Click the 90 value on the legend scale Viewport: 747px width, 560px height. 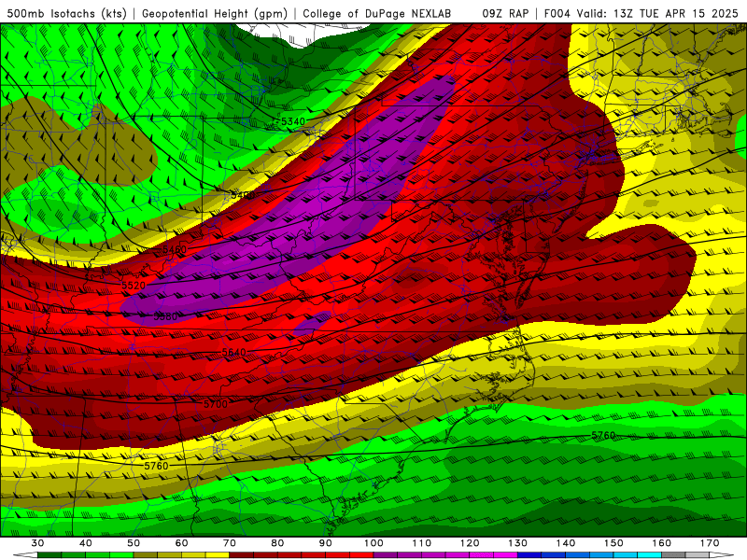[326, 543]
